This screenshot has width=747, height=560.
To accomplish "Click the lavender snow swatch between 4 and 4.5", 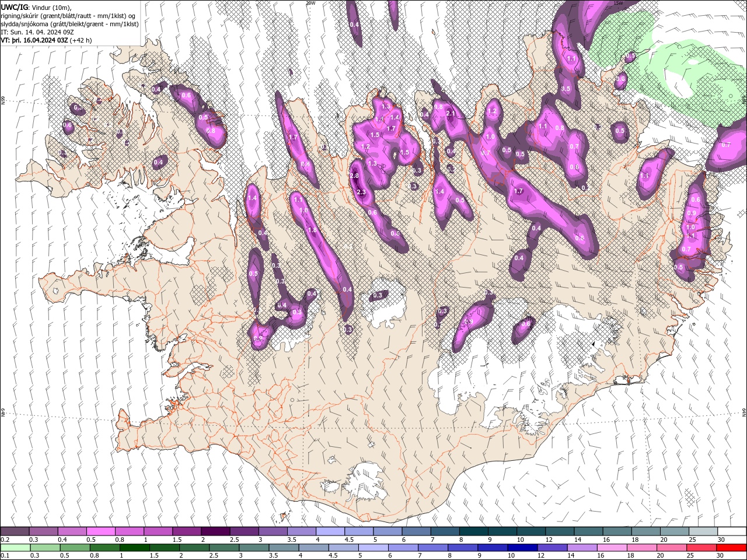I will point(329,531).
